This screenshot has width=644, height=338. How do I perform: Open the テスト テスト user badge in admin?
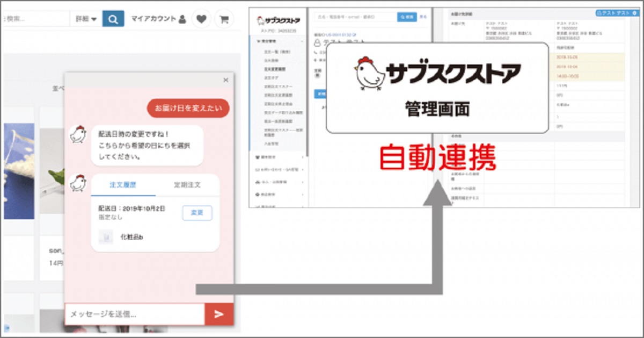(x=618, y=13)
